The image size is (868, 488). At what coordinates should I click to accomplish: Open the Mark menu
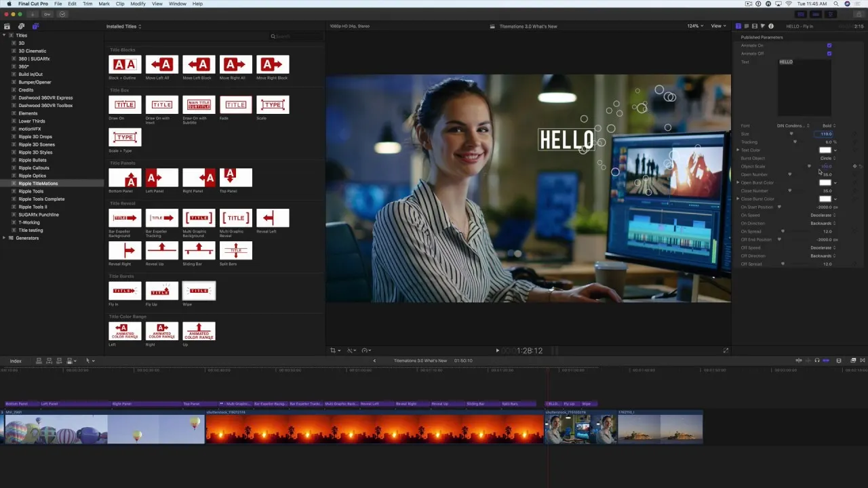pyautogui.click(x=104, y=4)
